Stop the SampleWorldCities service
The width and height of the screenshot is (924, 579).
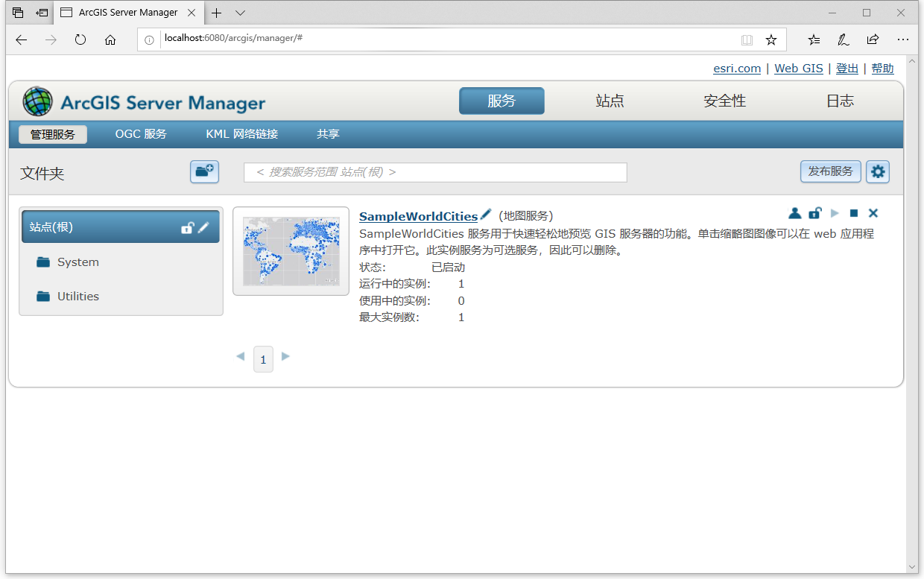pyautogui.click(x=854, y=213)
